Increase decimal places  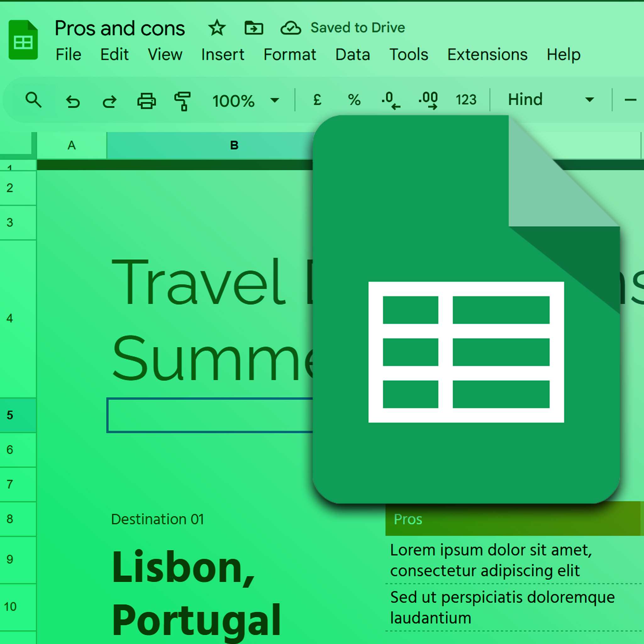pos(428,100)
